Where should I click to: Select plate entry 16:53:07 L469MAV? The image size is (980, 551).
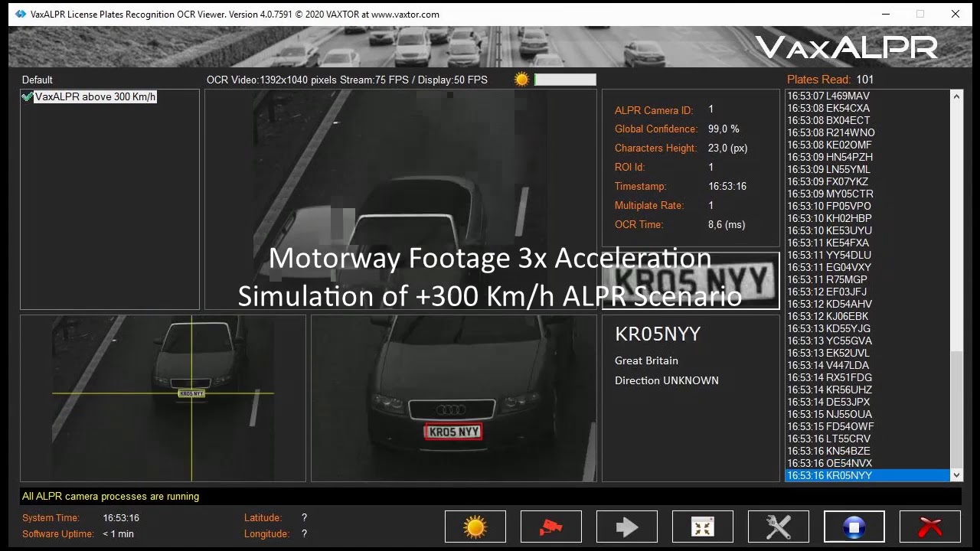coord(868,96)
